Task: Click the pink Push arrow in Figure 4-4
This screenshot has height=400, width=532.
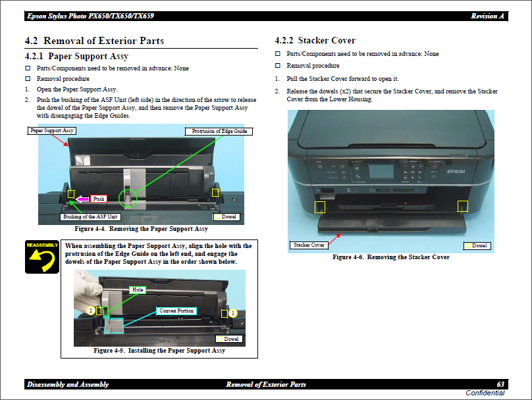Action: coord(82,199)
